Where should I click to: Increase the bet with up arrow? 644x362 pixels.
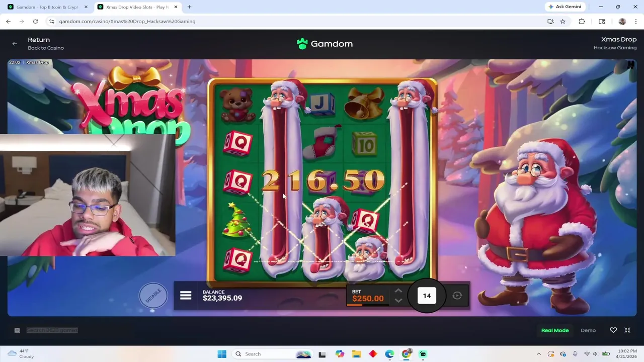click(x=398, y=291)
